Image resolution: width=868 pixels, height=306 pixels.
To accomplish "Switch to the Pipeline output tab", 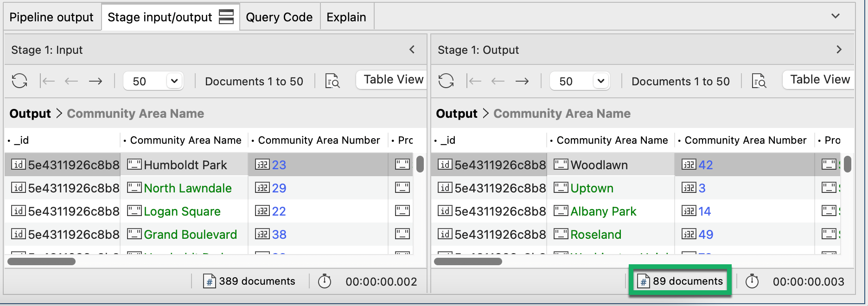I will [51, 17].
